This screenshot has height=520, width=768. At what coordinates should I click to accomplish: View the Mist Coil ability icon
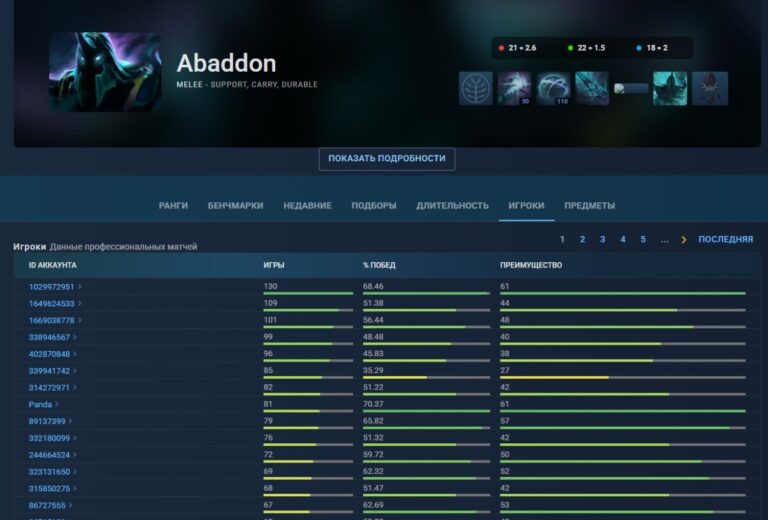(514, 88)
